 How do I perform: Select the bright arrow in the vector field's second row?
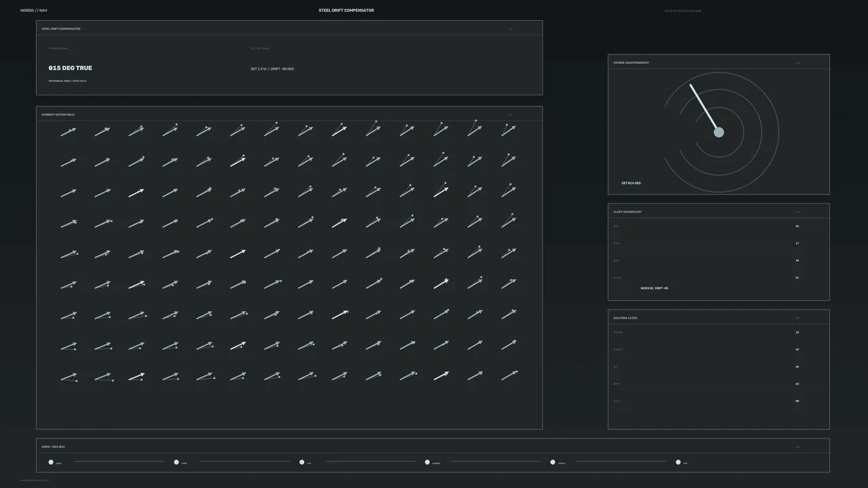click(237, 162)
